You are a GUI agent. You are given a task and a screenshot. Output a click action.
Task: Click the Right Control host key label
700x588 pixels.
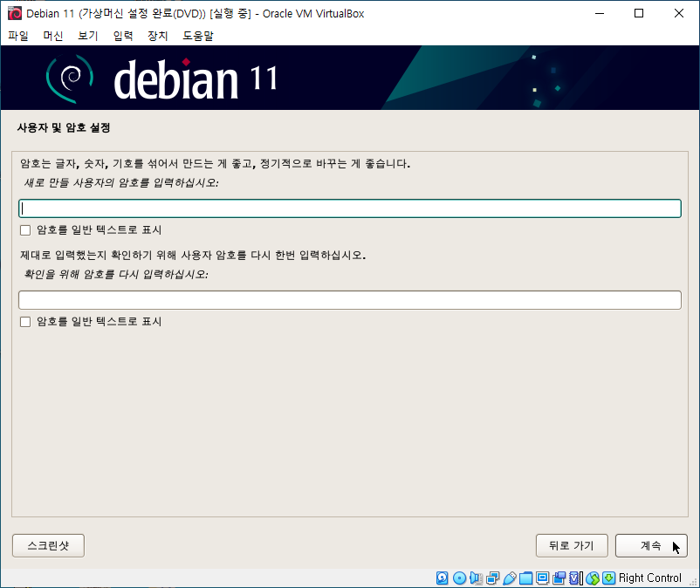(x=650, y=578)
